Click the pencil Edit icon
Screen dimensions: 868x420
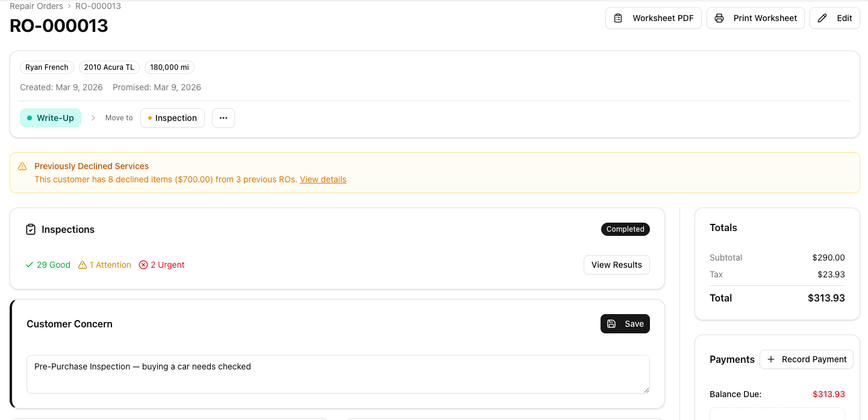[822, 18]
